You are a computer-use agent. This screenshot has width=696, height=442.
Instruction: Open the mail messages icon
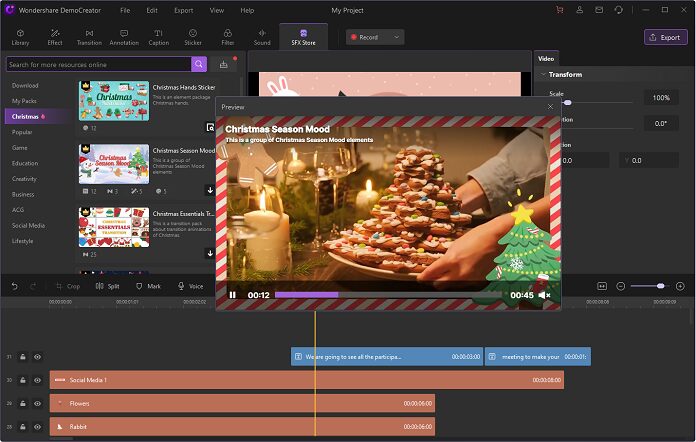[x=599, y=10]
